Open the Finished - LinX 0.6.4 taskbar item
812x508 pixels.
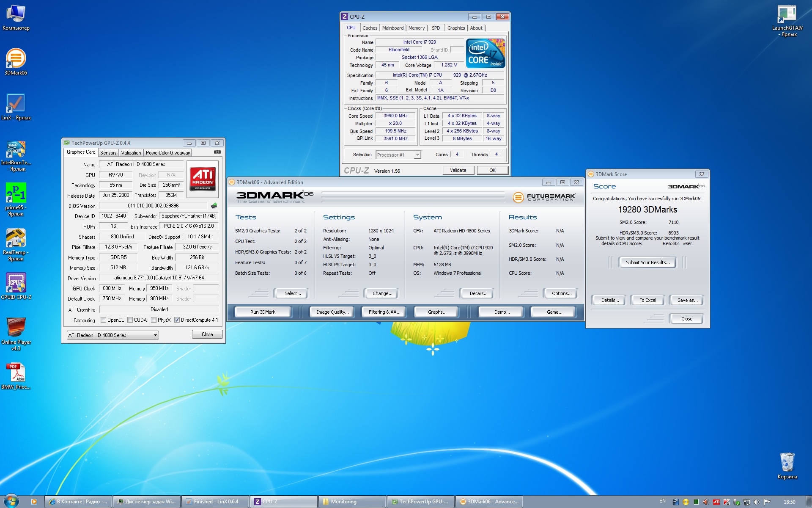click(x=215, y=502)
